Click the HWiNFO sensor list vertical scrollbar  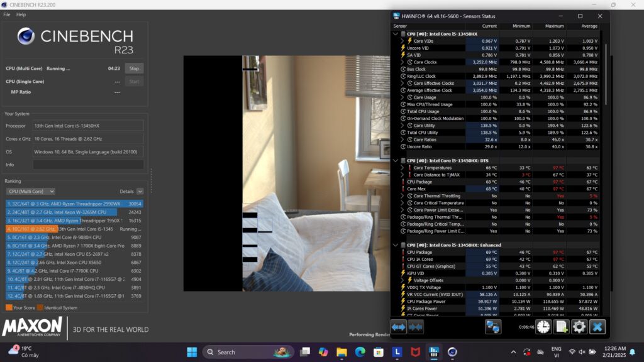coord(606,74)
